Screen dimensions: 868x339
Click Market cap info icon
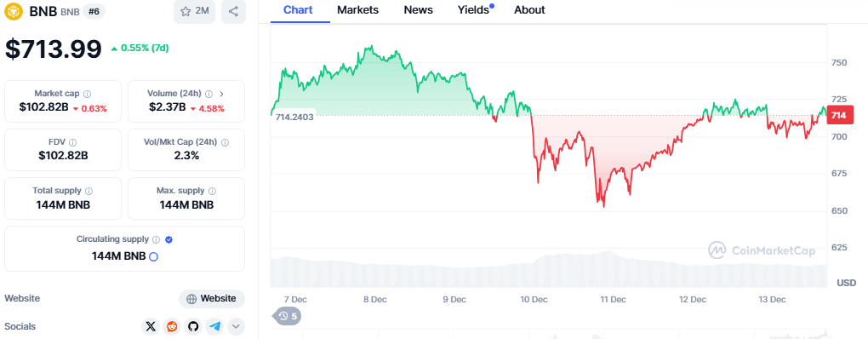coord(88,94)
